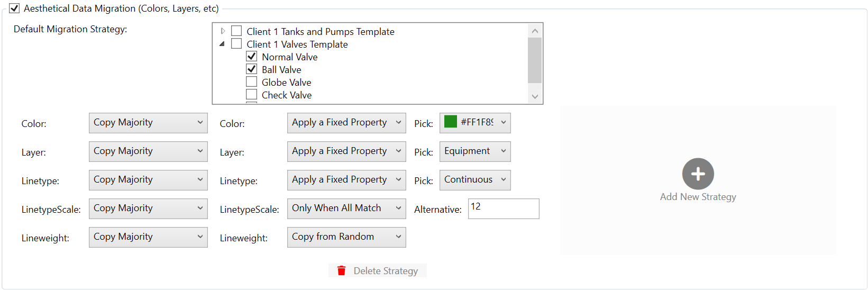Open the Layer Apply a Fixed Property dropdown
The height and width of the screenshot is (290, 868).
(x=346, y=151)
